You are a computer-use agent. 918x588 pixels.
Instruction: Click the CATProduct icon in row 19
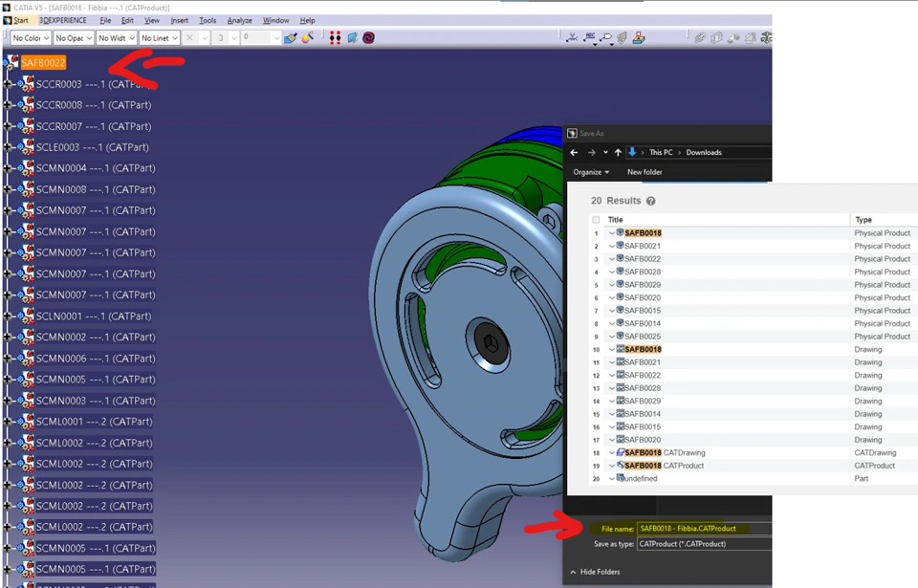621,465
